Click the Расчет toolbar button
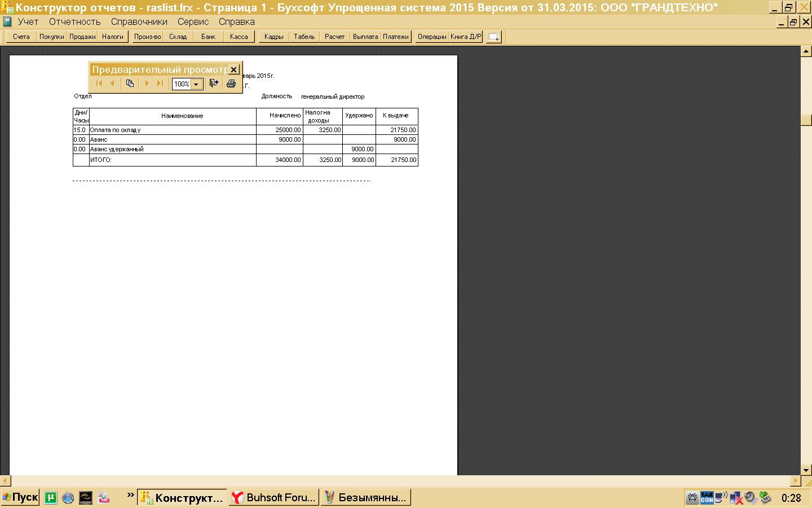The height and width of the screenshot is (508, 812). click(334, 37)
